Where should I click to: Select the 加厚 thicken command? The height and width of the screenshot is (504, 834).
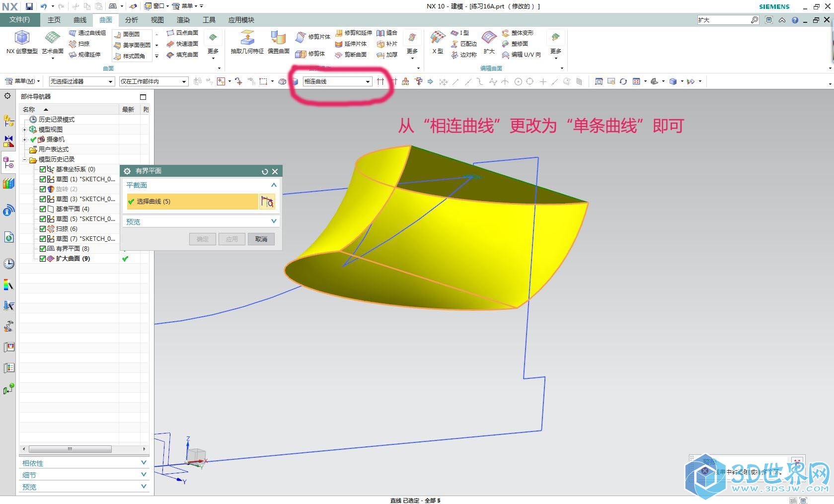pos(387,55)
